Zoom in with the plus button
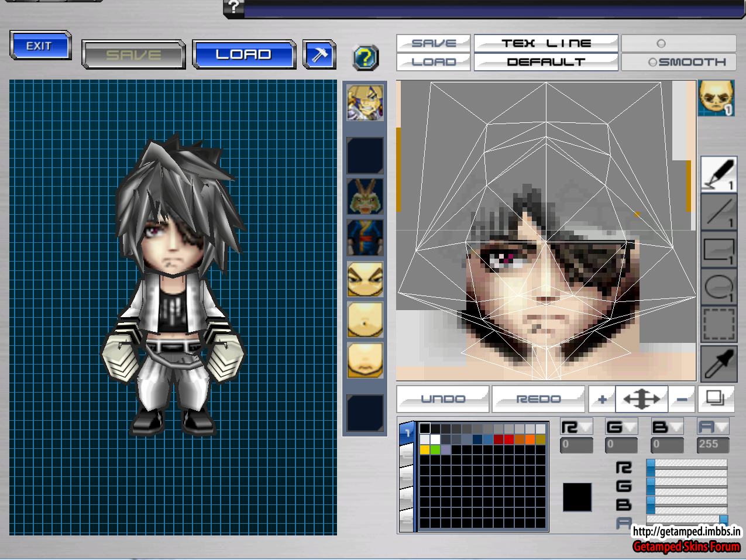 (x=601, y=399)
